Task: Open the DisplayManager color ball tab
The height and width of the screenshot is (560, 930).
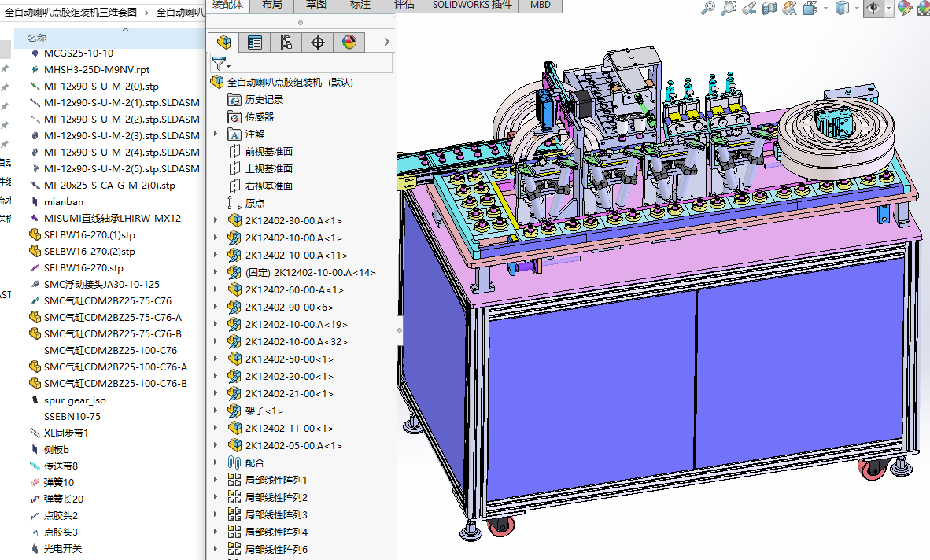Action: (349, 42)
